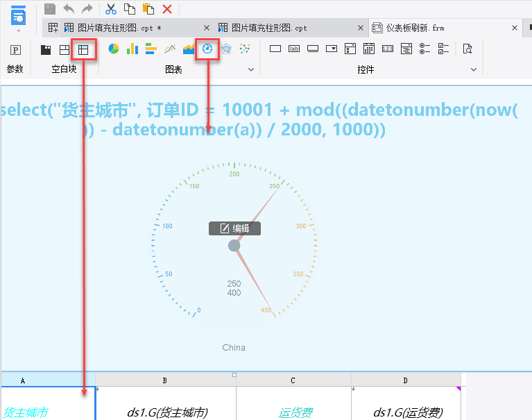
Task: Insert a scatter chart
Action: pos(245,49)
